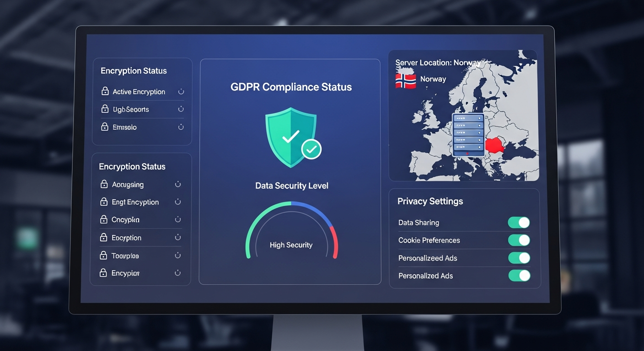This screenshot has height=351, width=644.
Task: Click the power icon in Aorugsing row
Action: (178, 184)
